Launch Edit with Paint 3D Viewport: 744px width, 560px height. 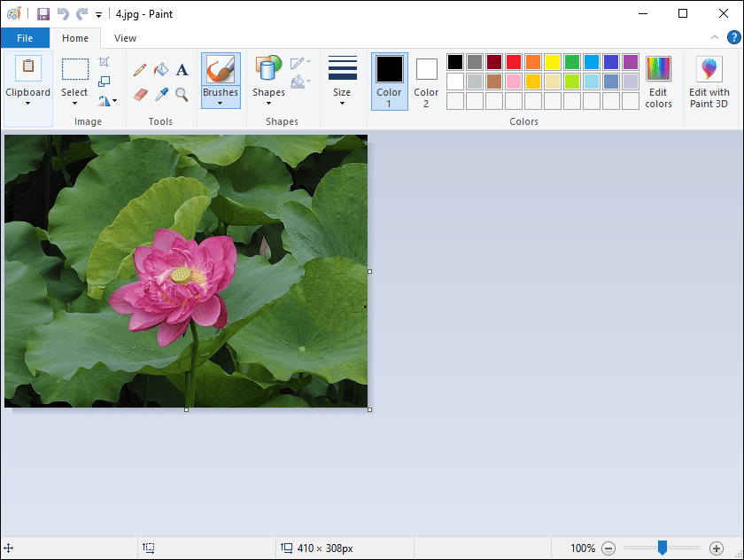point(709,82)
